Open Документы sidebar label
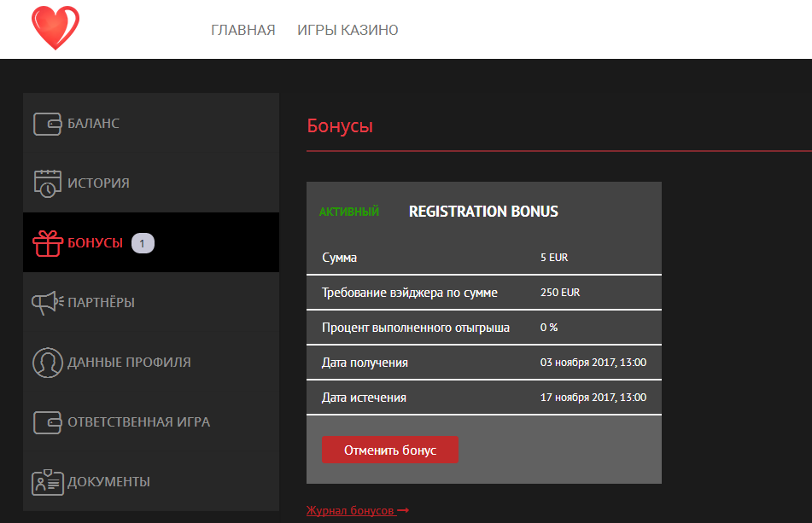This screenshot has width=812, height=523. (x=109, y=482)
